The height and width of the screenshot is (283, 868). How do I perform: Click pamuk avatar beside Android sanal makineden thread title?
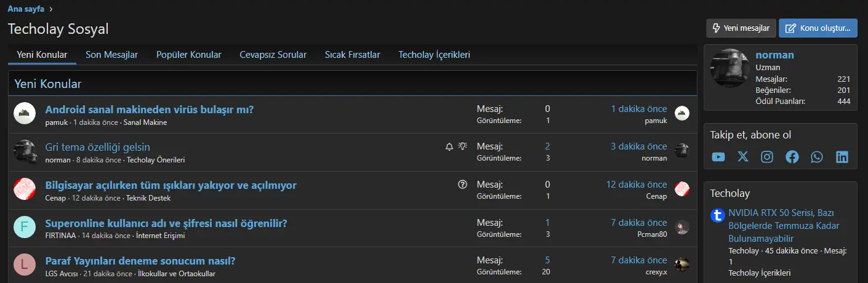(25, 113)
